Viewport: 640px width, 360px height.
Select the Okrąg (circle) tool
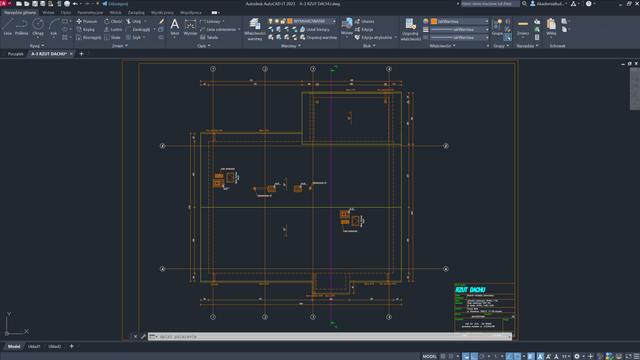tap(38, 27)
